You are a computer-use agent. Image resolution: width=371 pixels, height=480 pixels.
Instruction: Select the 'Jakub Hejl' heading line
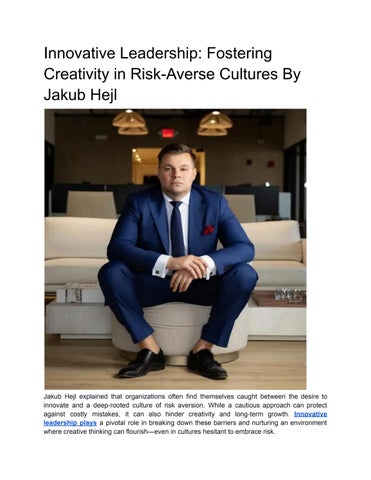[80, 95]
